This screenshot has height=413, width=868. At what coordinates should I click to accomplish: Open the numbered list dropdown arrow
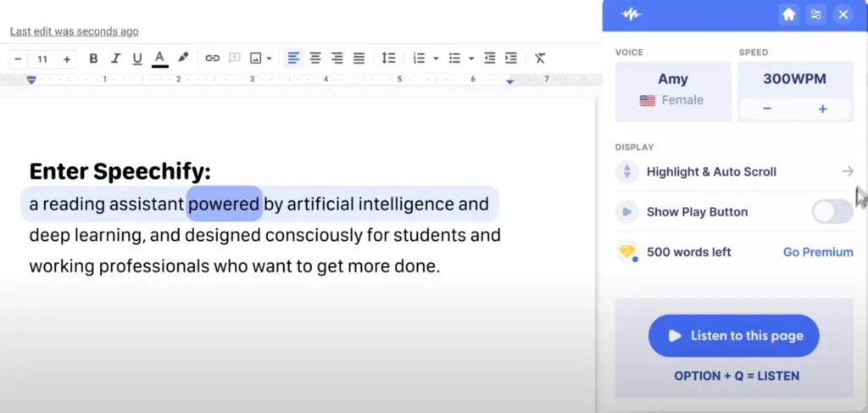(436, 59)
